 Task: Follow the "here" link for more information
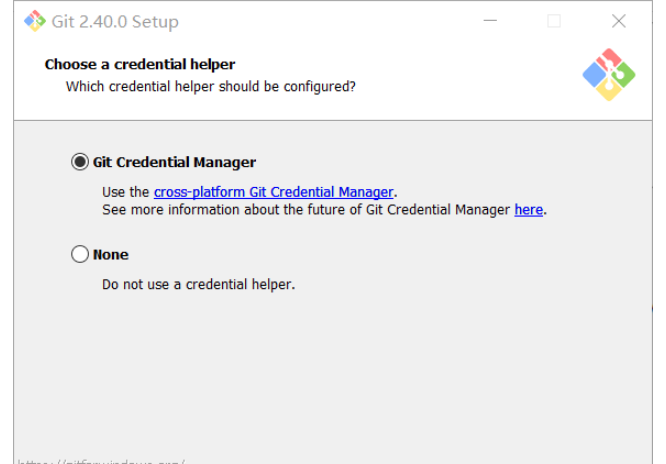point(529,210)
